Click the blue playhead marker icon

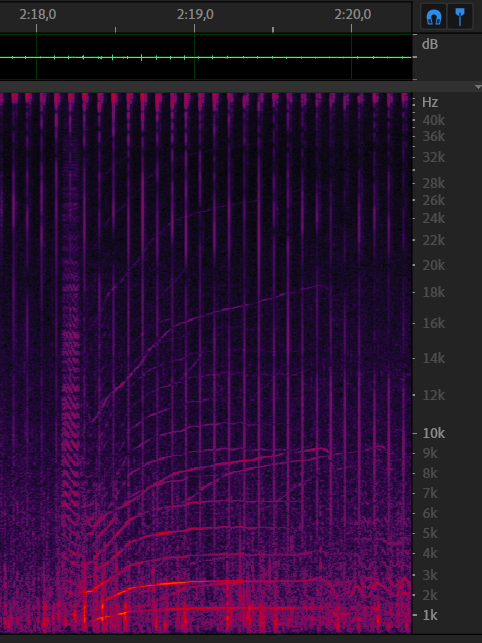click(x=460, y=17)
